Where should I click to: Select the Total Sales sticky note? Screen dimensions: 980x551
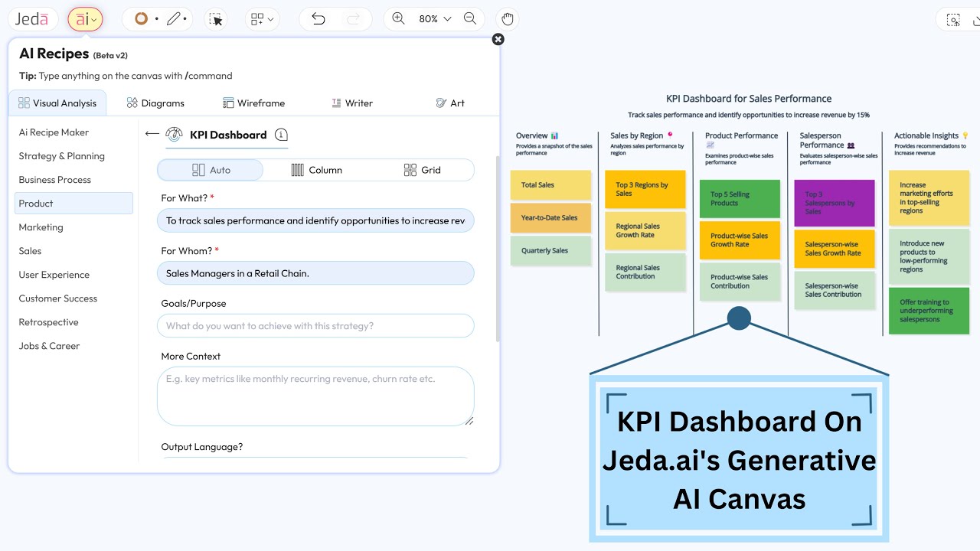pos(550,185)
